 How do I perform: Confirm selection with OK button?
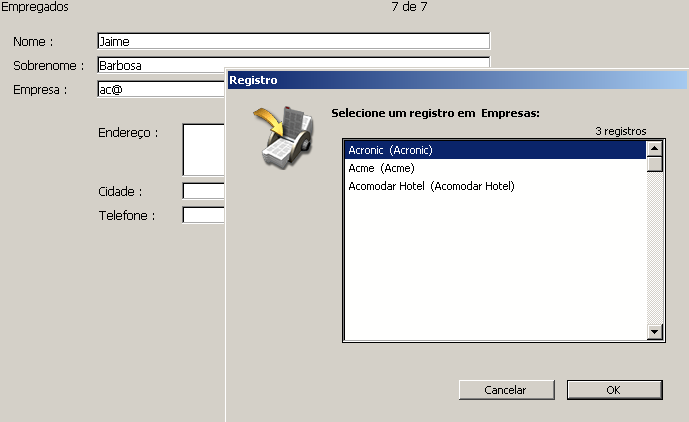[x=614, y=389]
